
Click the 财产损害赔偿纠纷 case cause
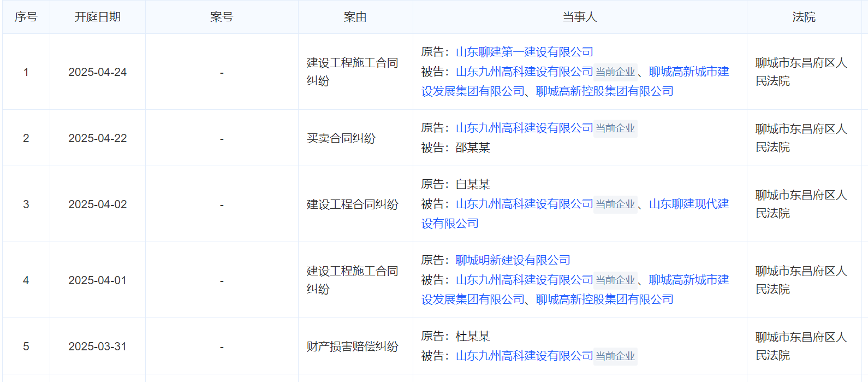[352, 346]
